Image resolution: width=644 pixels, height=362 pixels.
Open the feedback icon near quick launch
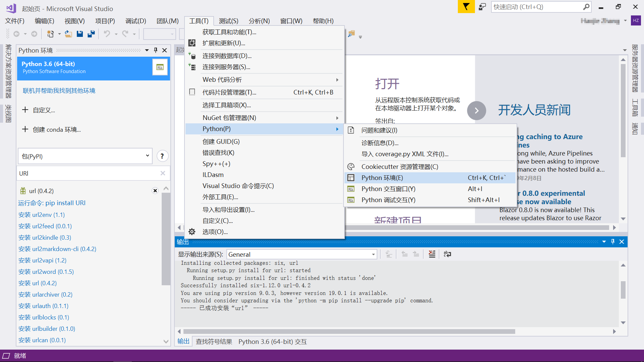482,7
